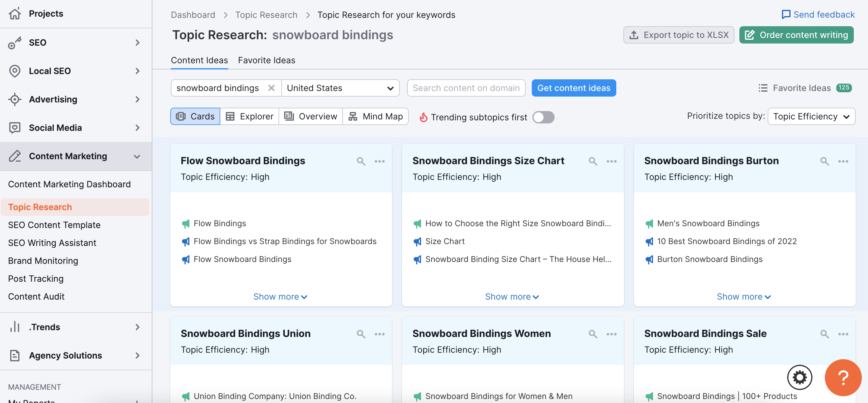
Task: Click the Content Marketing pencil icon
Action: coord(15,156)
